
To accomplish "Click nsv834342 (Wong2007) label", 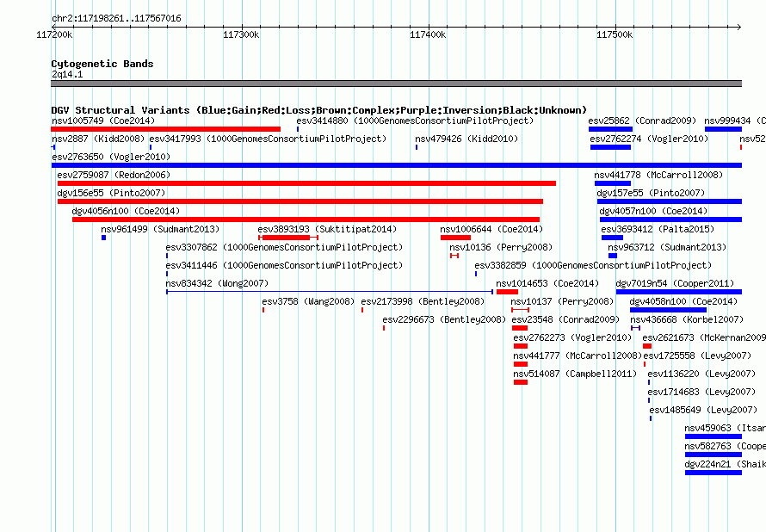I will (x=217, y=283).
